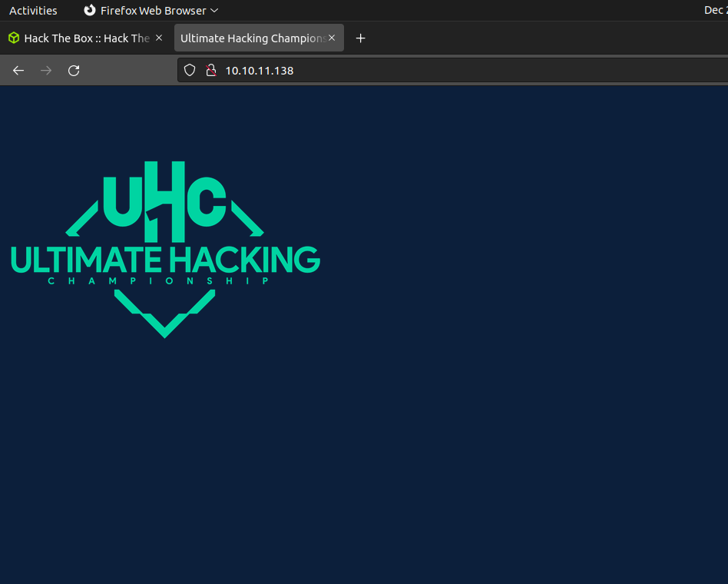Expand the Firefox Web Browser app menu arrow
Viewport: 728px width, 584px height.
[214, 11]
